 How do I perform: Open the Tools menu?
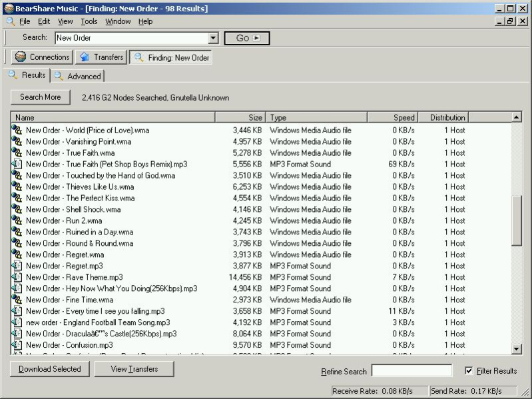click(x=89, y=21)
